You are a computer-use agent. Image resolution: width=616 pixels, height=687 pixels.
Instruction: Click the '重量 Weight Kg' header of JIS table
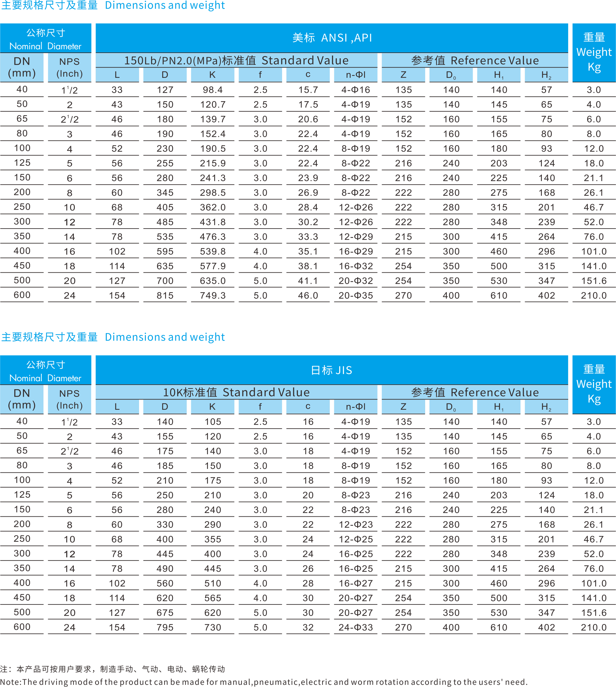pos(594,384)
